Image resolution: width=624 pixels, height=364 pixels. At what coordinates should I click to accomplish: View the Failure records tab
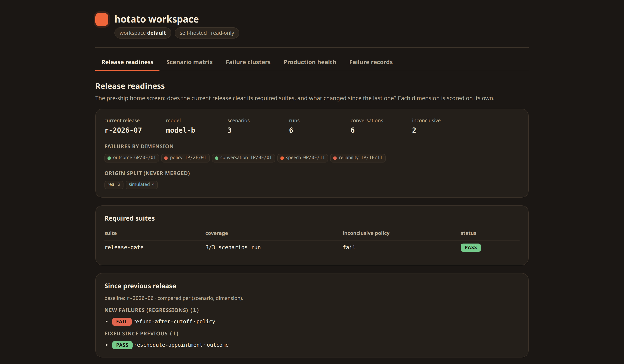pyautogui.click(x=371, y=62)
